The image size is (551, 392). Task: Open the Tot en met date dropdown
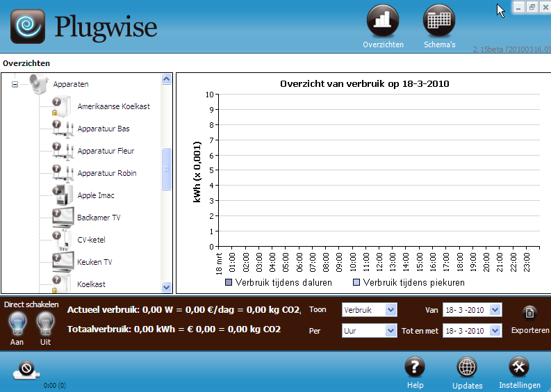495,331
